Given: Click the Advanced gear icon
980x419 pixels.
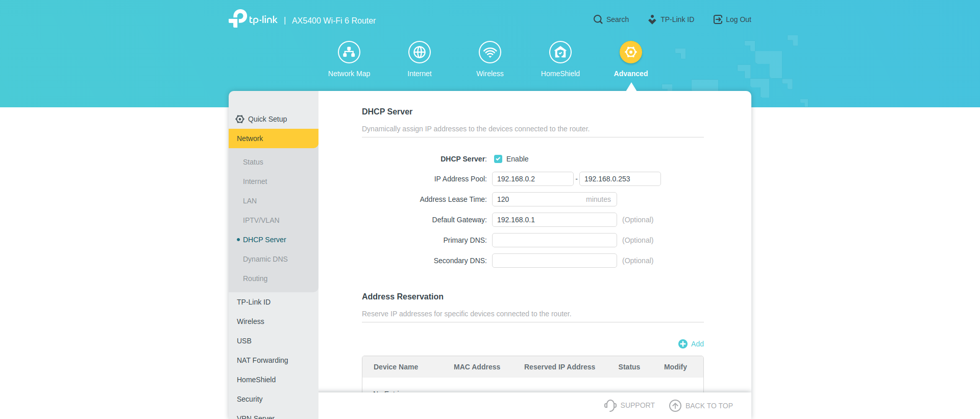Looking at the screenshot, I should click(x=631, y=52).
